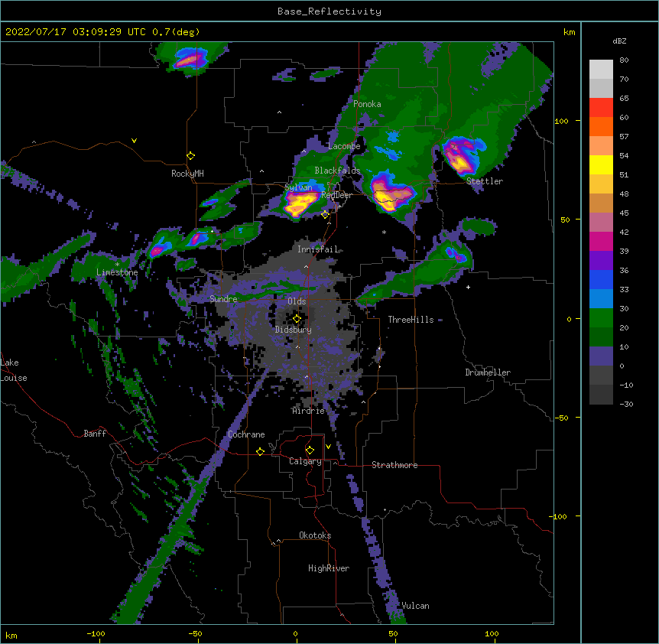Click the Sundre town label
The height and width of the screenshot is (644, 659).
click(223, 299)
